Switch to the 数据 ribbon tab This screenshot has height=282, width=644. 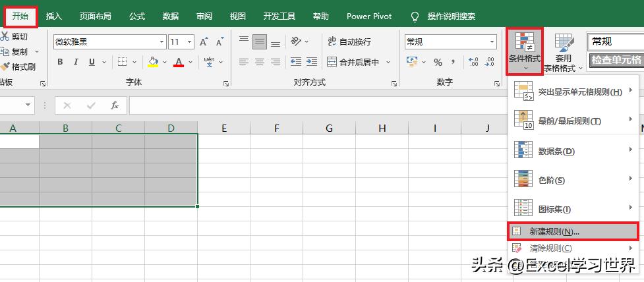click(x=171, y=16)
